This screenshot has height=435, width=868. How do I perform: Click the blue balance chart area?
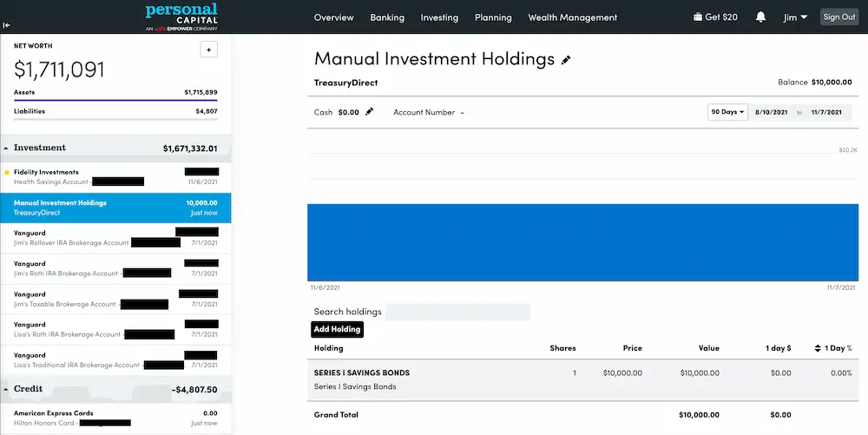tap(583, 242)
